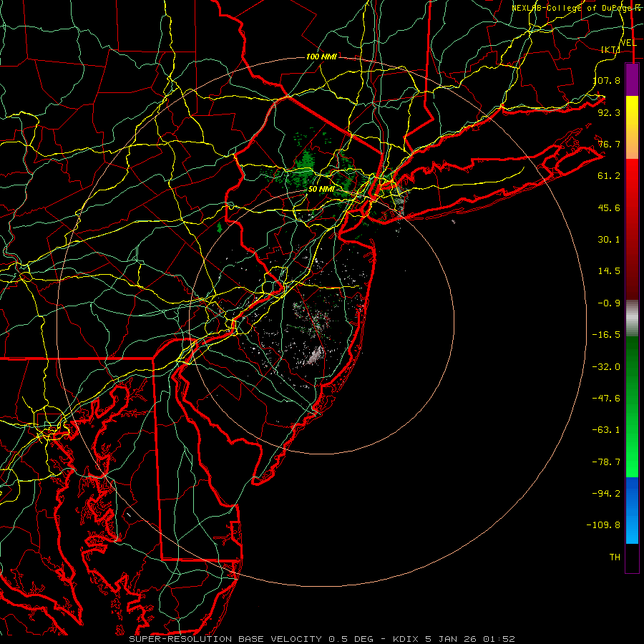Click the TH threshold label
Viewport: 644px width, 644px height.
point(615,557)
